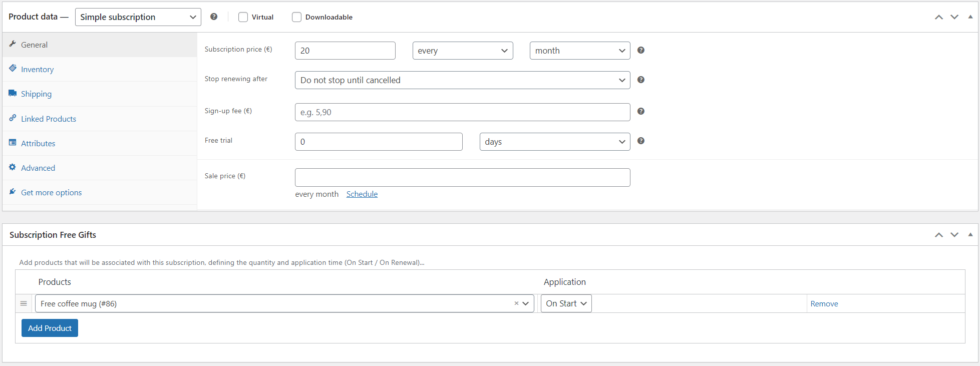980x366 pixels.
Task: Click help icon next to product type
Action: (x=214, y=17)
